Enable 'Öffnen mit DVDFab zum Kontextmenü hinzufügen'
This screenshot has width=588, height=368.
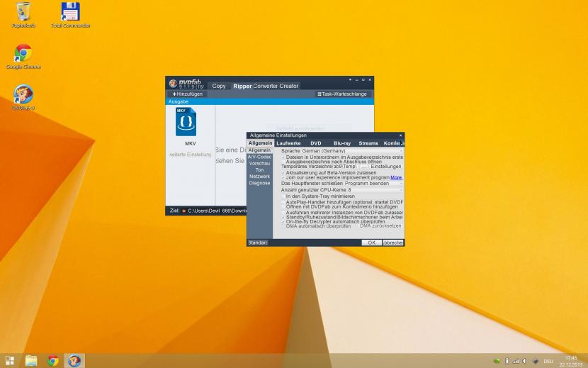(x=283, y=206)
